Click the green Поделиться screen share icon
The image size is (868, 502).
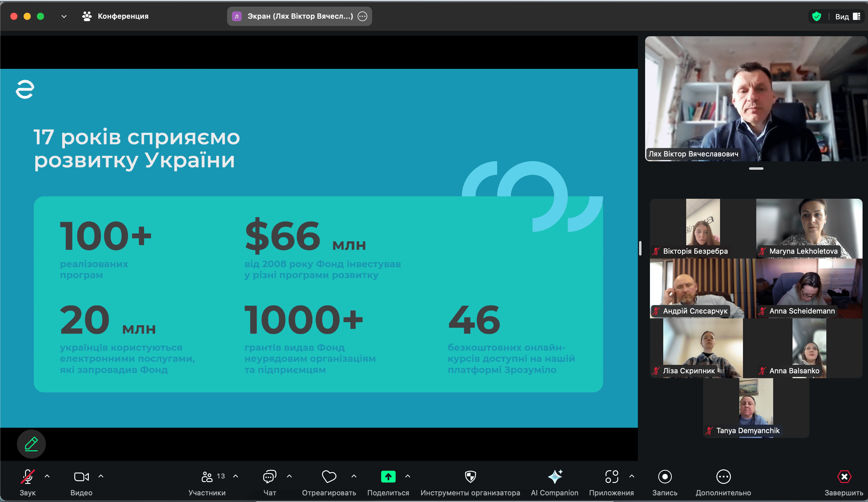point(388,477)
